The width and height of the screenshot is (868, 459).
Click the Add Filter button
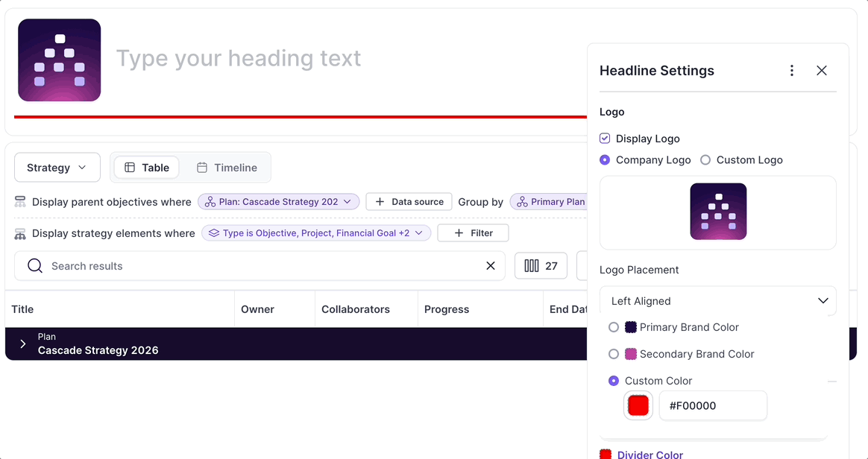(473, 233)
